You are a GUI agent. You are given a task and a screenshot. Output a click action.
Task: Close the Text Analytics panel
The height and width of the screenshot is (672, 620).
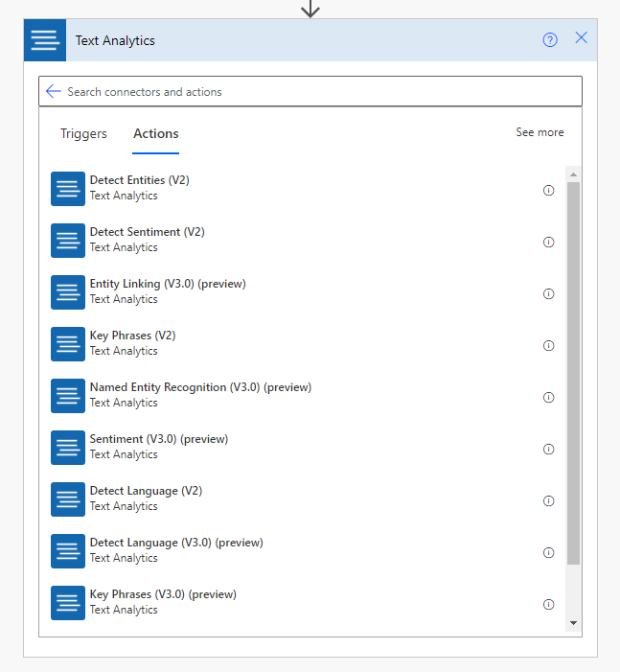click(581, 37)
